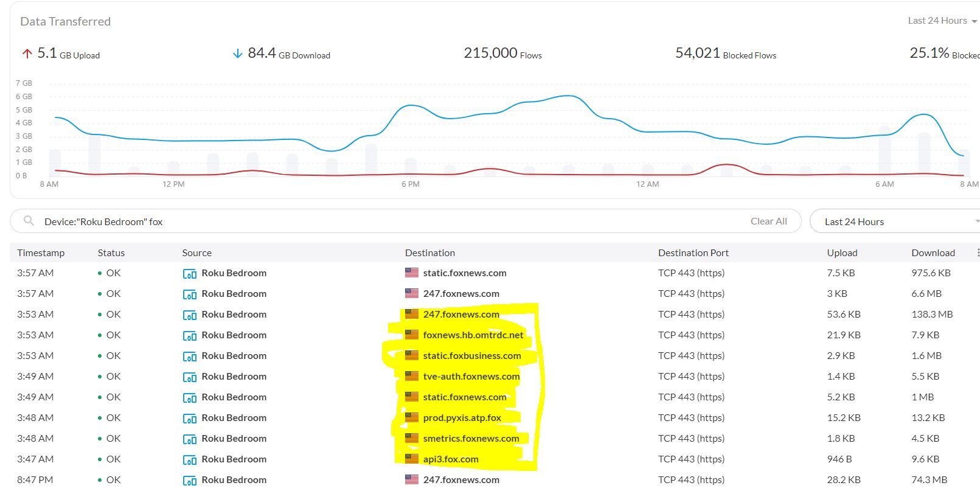Click the 975.6 KB download value
The height and width of the screenshot is (491, 980).
pos(931,273)
